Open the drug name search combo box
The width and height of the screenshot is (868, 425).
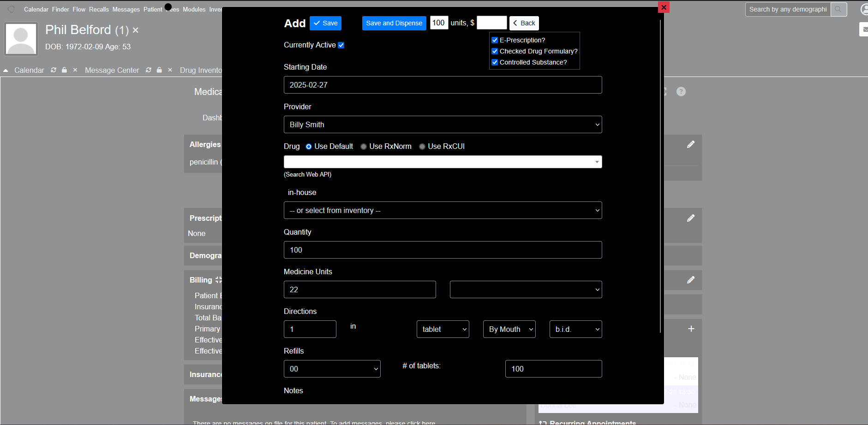443,162
